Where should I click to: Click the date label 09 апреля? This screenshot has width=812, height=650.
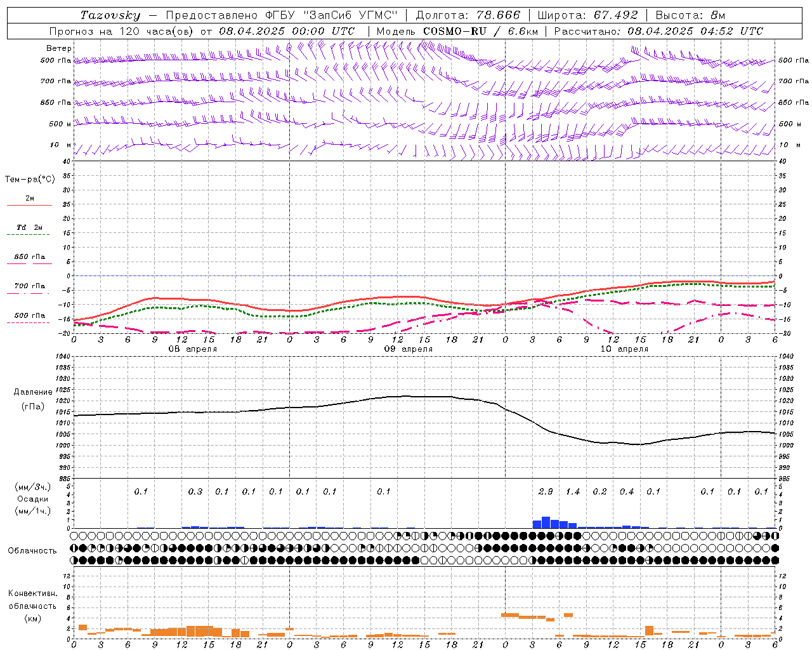409,349
